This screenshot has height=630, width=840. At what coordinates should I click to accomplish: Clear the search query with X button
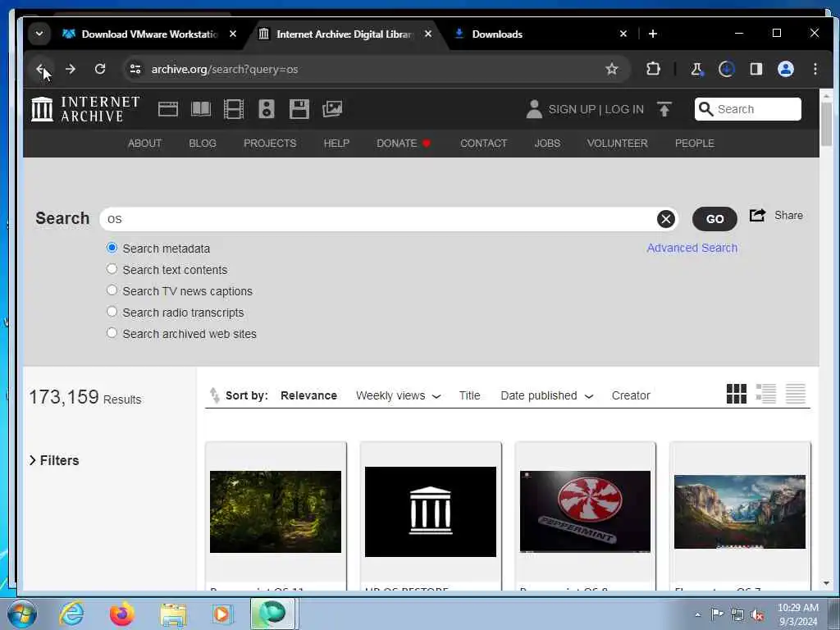[665, 219]
